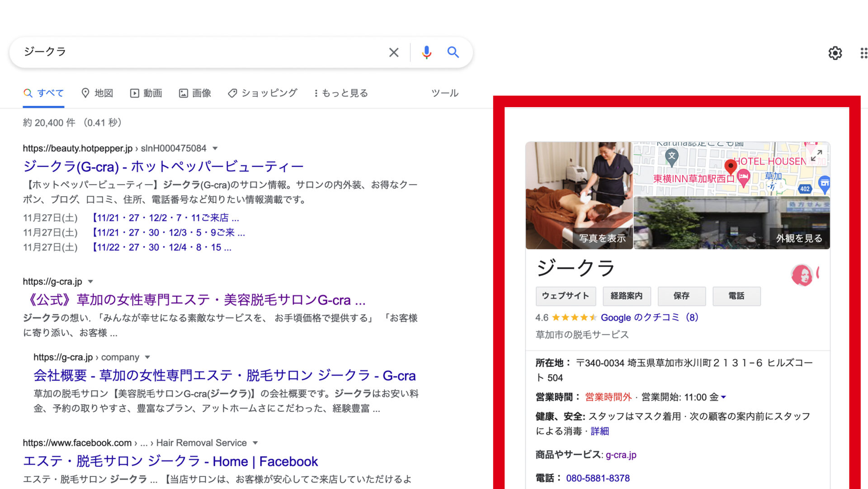Click the 約 20,400 件 result count
This screenshot has height=489, width=868.
(x=49, y=123)
